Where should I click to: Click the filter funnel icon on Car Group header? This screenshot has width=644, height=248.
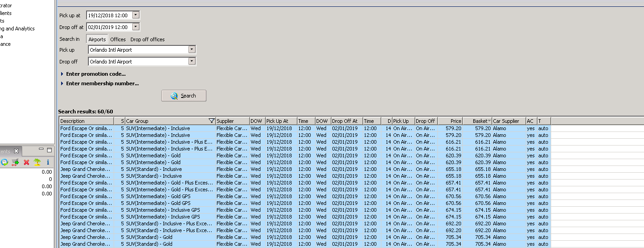point(211,121)
